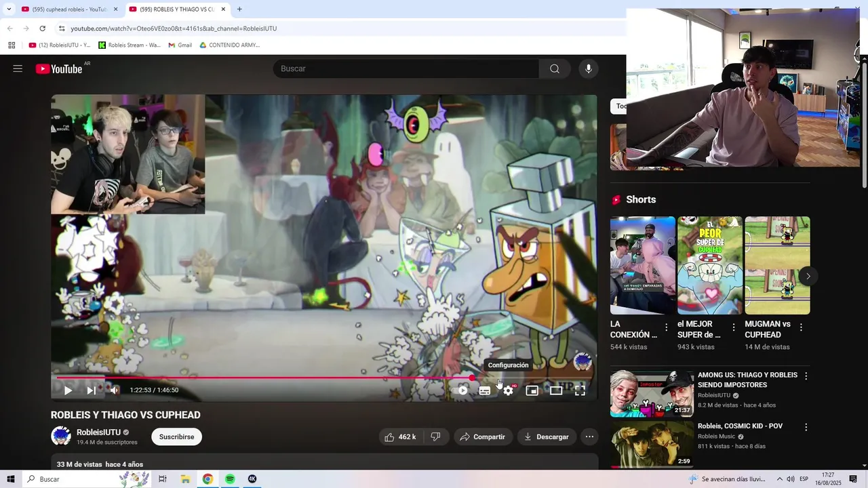
Task: Mute the video volume
Action: pos(115,390)
